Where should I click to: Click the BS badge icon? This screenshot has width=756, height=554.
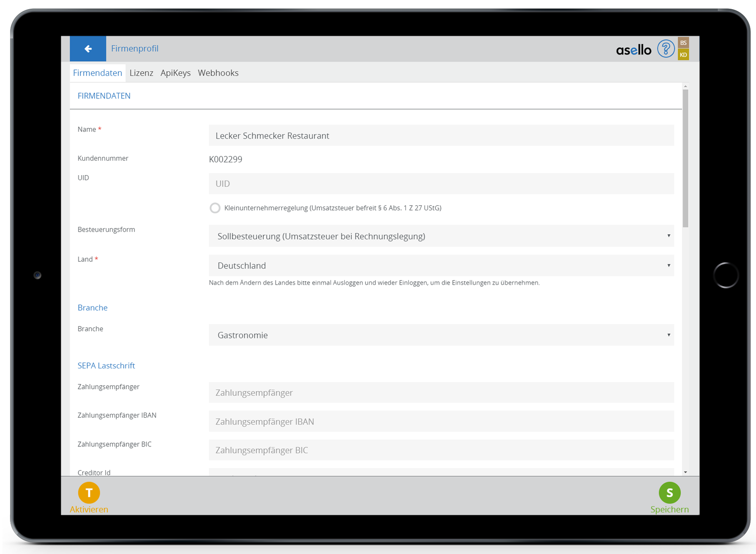(x=683, y=43)
